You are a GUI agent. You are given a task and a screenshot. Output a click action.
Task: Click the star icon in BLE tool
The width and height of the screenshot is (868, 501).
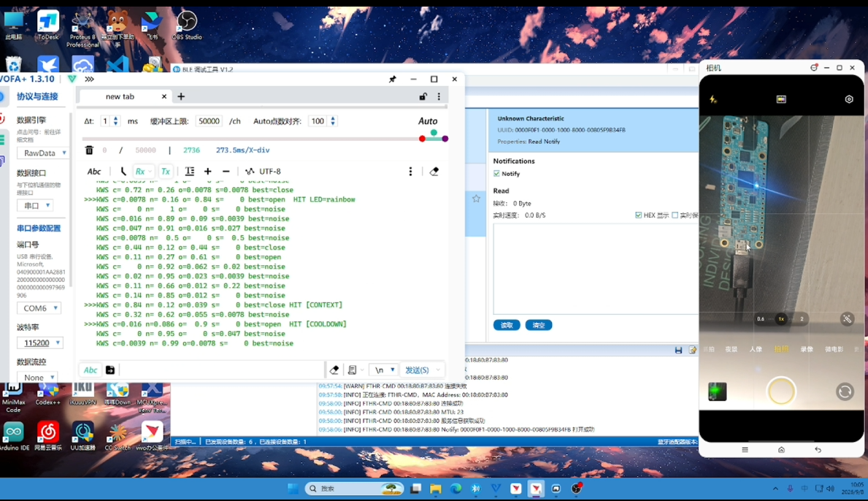[x=476, y=198]
